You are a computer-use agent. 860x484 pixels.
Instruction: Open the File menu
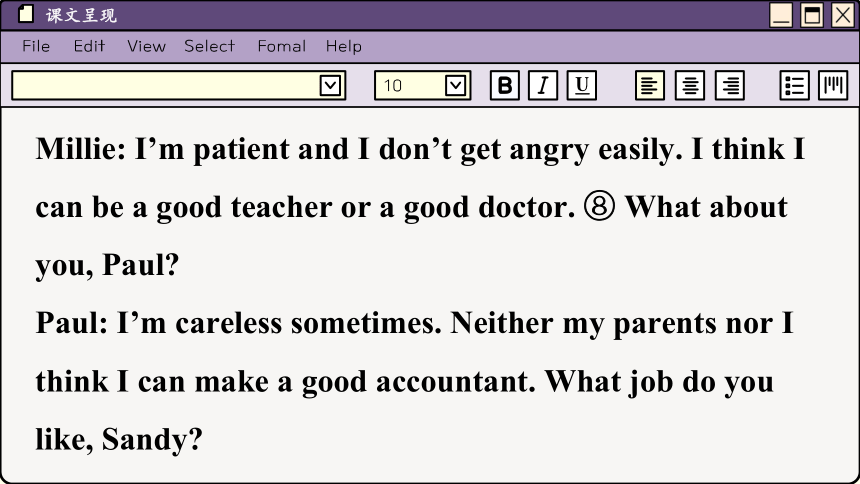pos(36,46)
